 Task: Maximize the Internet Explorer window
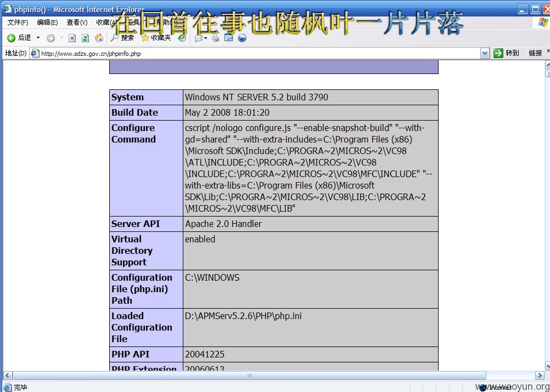click(535, 9)
